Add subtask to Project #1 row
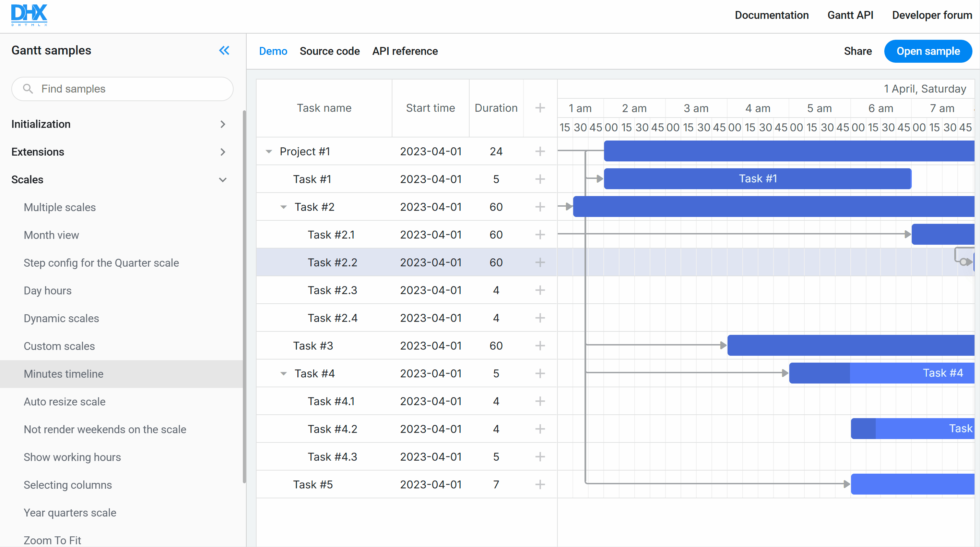 540,151
